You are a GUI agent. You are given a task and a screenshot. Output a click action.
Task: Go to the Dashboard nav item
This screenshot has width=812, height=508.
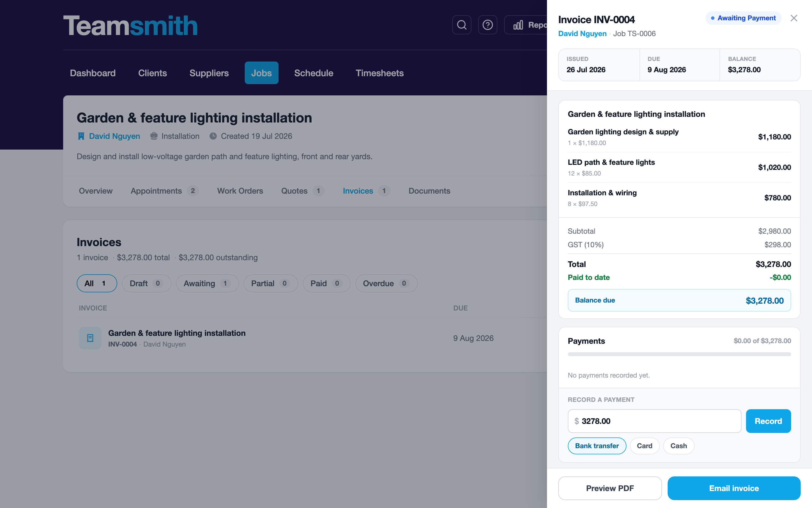[92, 73]
